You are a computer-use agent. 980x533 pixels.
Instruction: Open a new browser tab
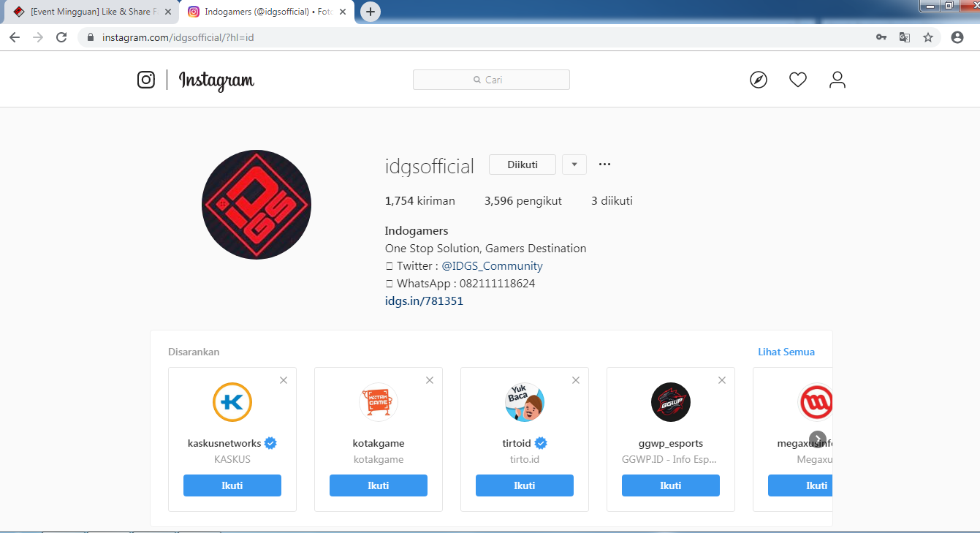pyautogui.click(x=371, y=12)
